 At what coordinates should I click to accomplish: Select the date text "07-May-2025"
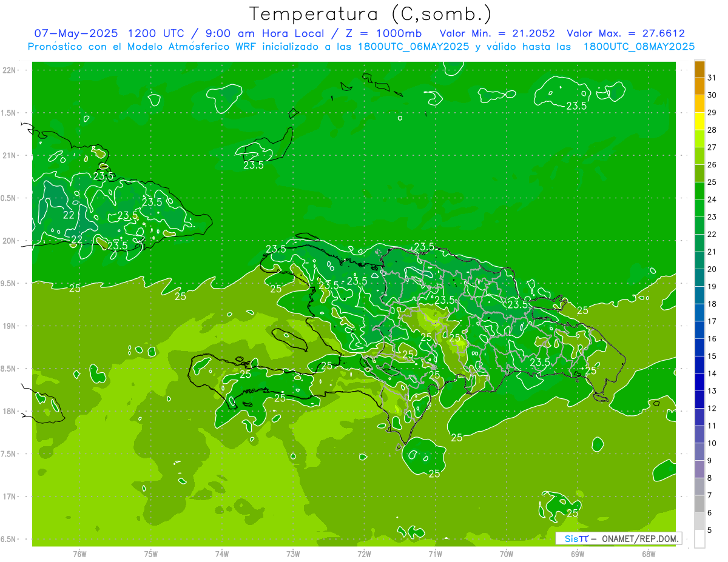pos(76,33)
